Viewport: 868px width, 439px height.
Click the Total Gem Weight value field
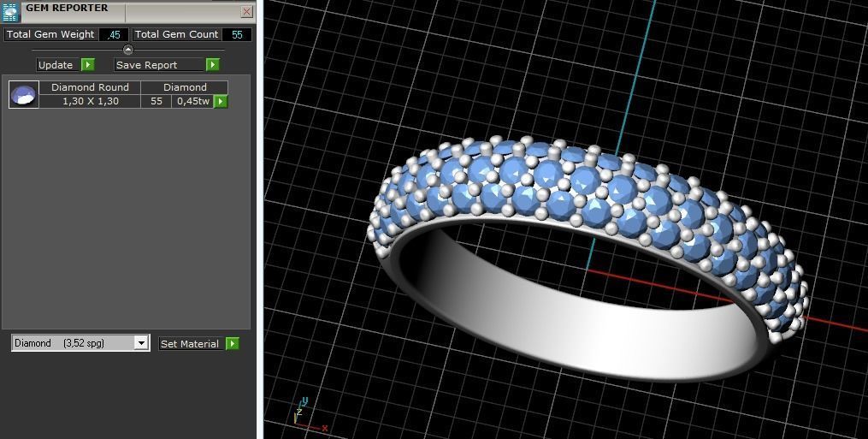pyautogui.click(x=114, y=34)
